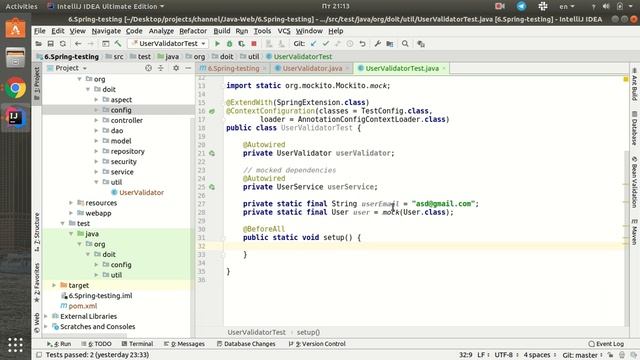The image size is (640, 360).
Task: Toggle tool window quick-access icon in status bar
Action: 39,355
